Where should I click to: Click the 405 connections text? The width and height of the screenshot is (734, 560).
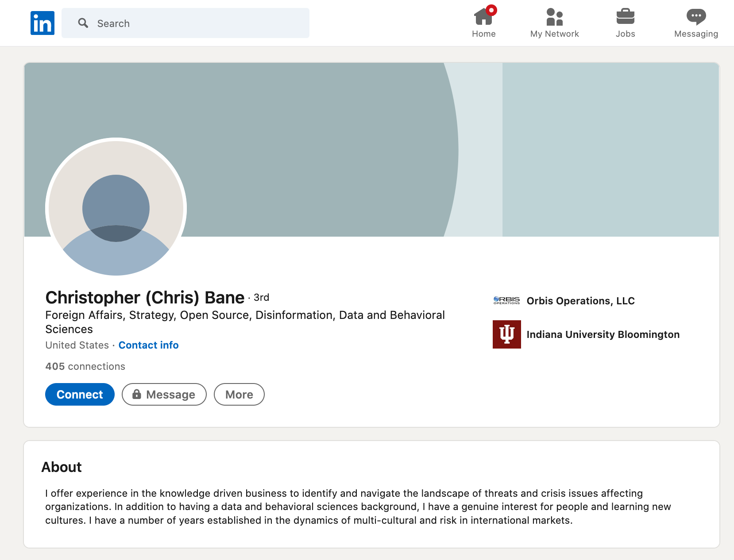(85, 366)
